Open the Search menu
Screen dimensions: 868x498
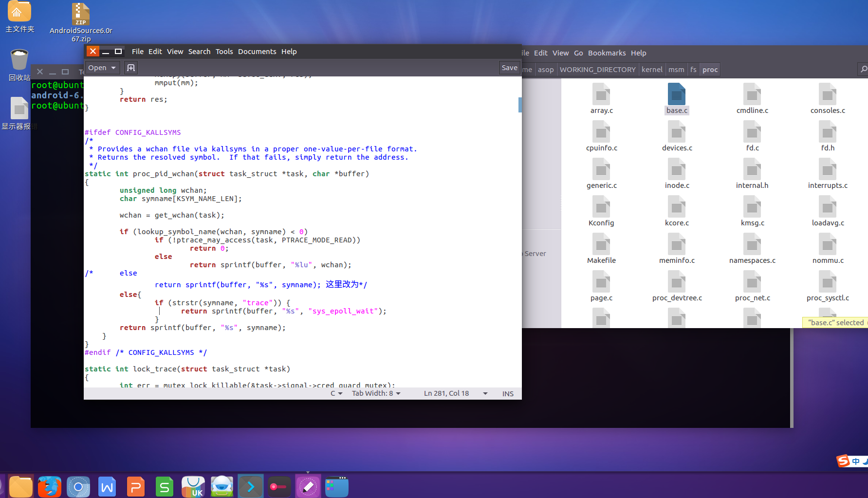(200, 52)
